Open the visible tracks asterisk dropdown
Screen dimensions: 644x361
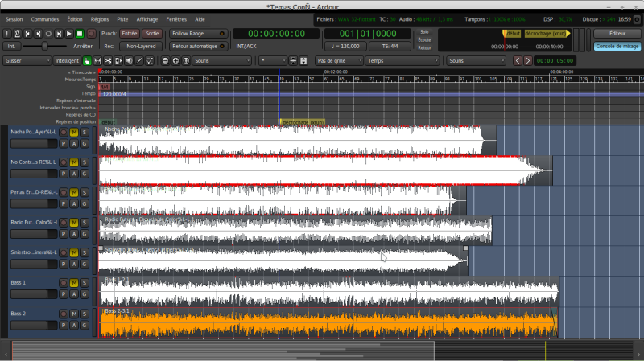point(273,61)
